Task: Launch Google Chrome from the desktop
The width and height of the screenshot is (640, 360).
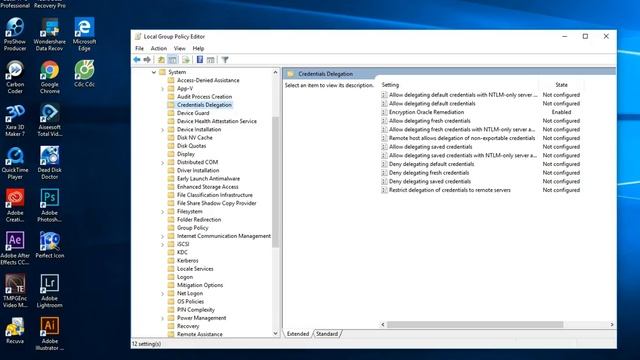Action: coord(49,77)
